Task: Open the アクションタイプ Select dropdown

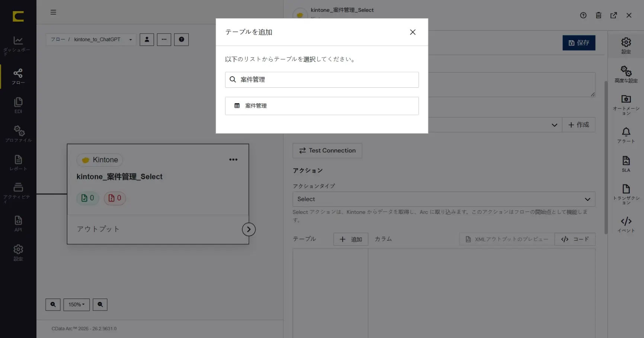Action: coord(443,199)
